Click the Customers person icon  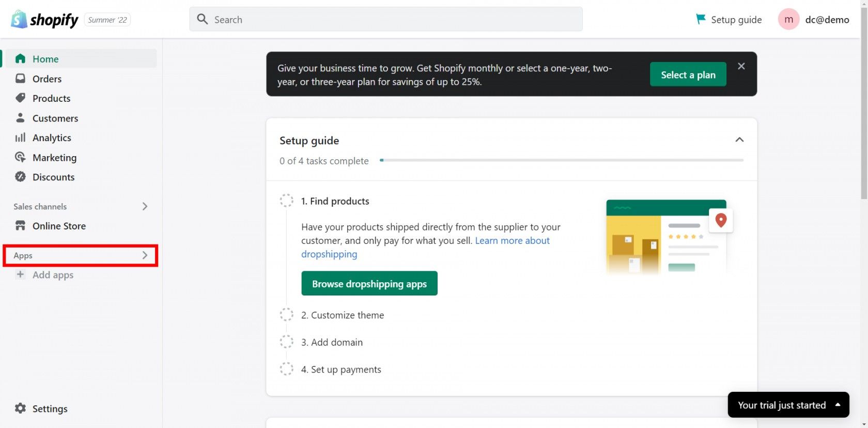point(20,118)
